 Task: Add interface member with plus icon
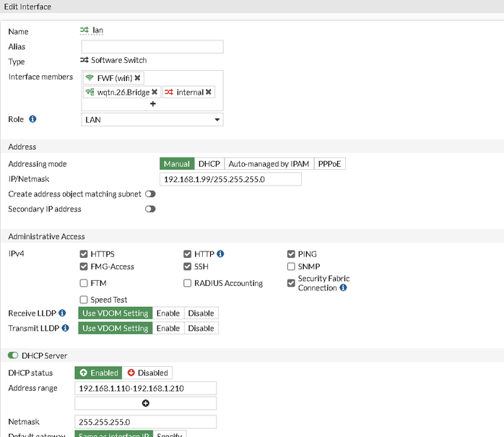(x=152, y=104)
